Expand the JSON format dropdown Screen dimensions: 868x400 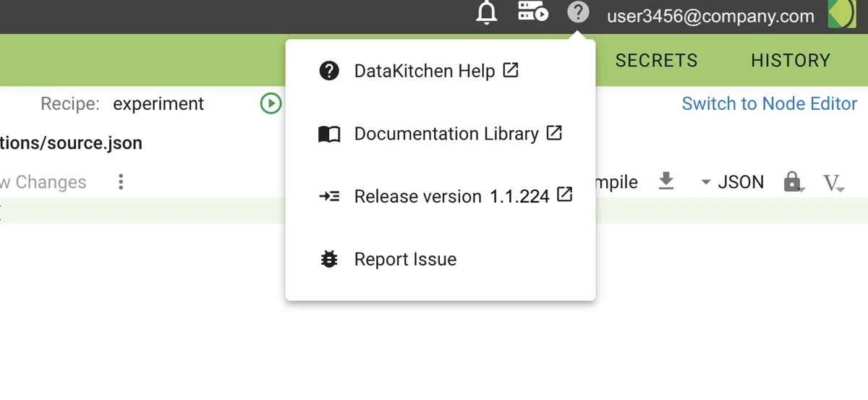point(732,182)
